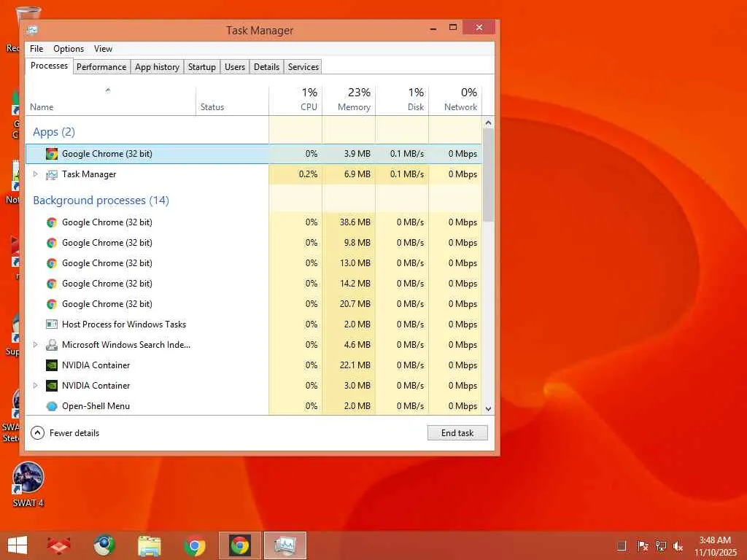Switch to the Performance tab
The height and width of the screenshot is (560, 747).
tap(101, 67)
